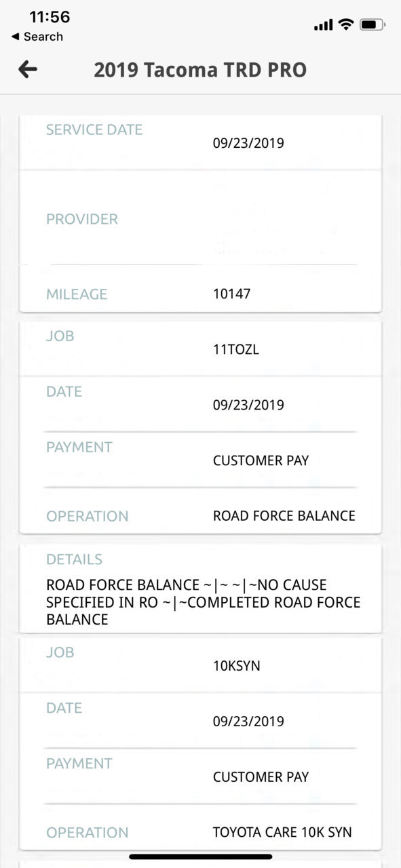401x868 pixels.
Task: Tap the Wi-Fi status icon
Action: 346,24
